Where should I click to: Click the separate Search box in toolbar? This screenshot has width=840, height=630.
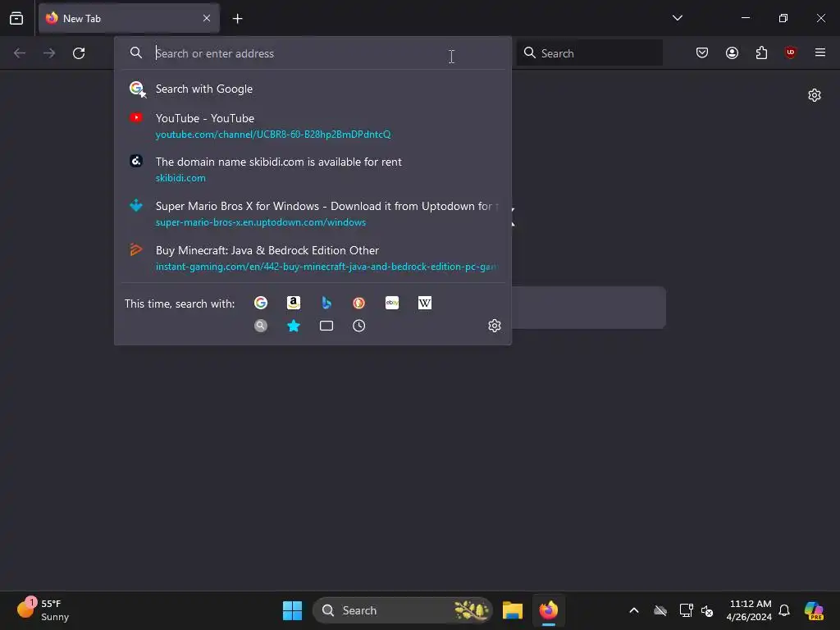pos(590,53)
